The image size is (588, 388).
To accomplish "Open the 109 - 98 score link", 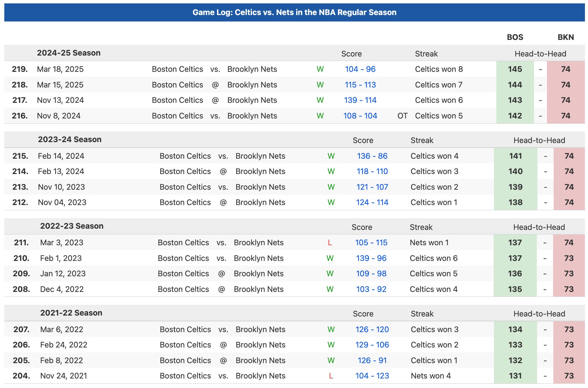I will (x=371, y=274).
